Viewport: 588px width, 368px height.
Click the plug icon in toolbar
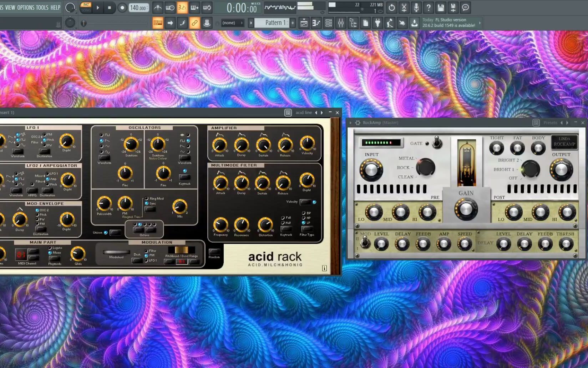[x=377, y=23]
